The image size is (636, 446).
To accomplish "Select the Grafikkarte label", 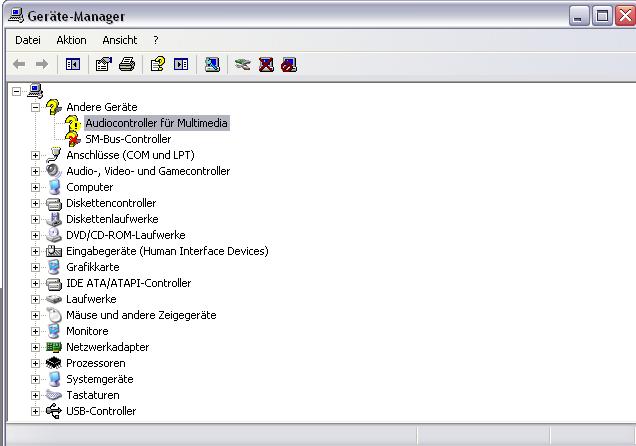I will [93, 267].
